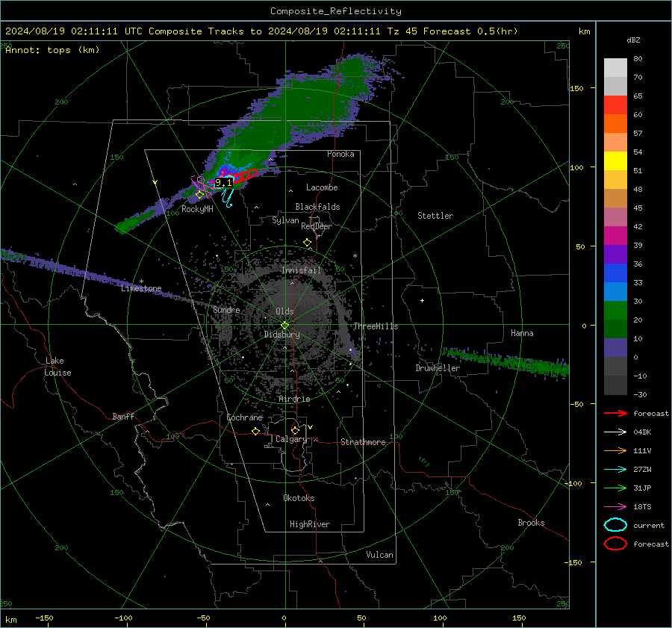Screen dimensions: 672x628
Task: Pick the purple 36–39 dBZ swatch
Action: [615, 255]
